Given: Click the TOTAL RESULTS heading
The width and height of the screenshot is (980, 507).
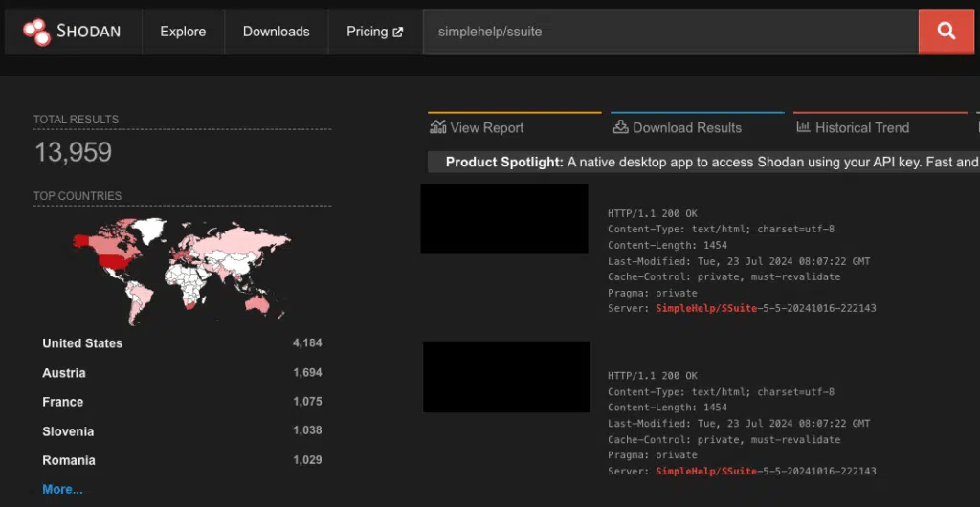Looking at the screenshot, I should (77, 120).
